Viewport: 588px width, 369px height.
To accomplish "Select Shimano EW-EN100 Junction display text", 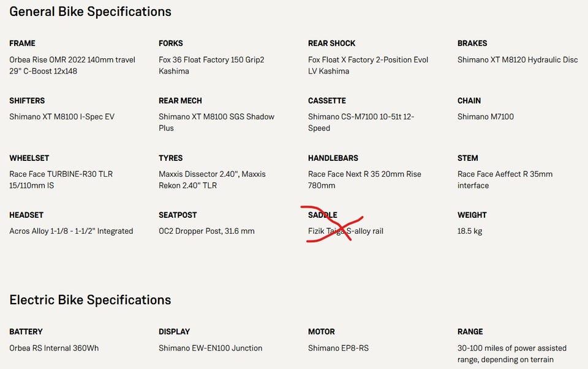I will (210, 348).
